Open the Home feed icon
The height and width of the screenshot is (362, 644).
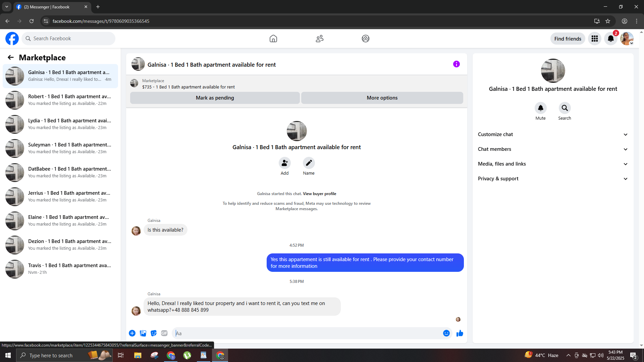pos(273,39)
